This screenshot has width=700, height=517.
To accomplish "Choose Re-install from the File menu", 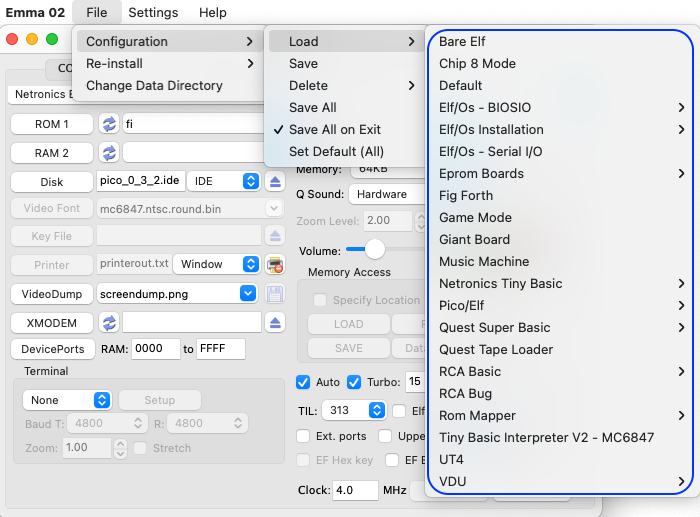I will click(170, 63).
